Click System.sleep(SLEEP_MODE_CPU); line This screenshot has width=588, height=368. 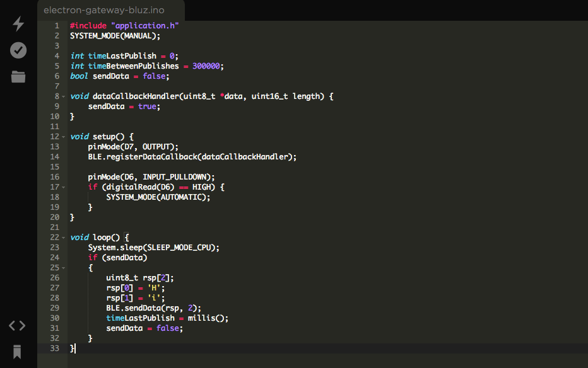[x=154, y=248]
